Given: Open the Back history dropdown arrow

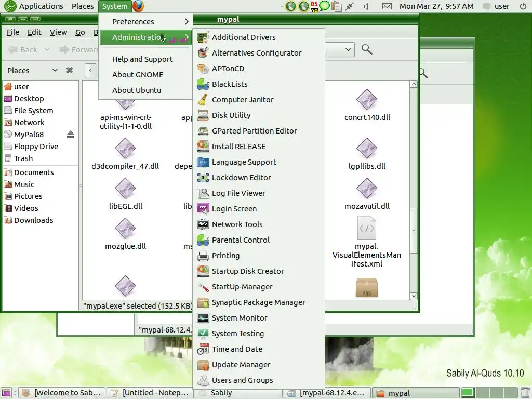Looking at the screenshot, I should 47,49.
